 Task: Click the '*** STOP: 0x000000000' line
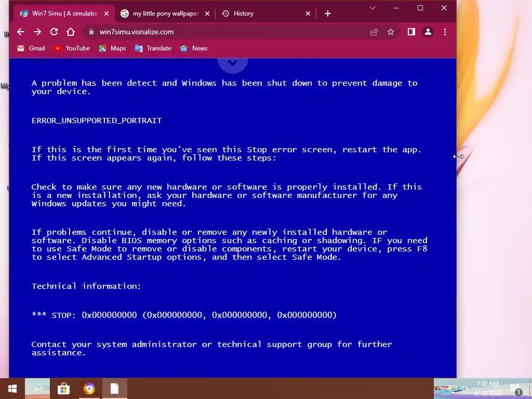pyautogui.click(x=184, y=315)
